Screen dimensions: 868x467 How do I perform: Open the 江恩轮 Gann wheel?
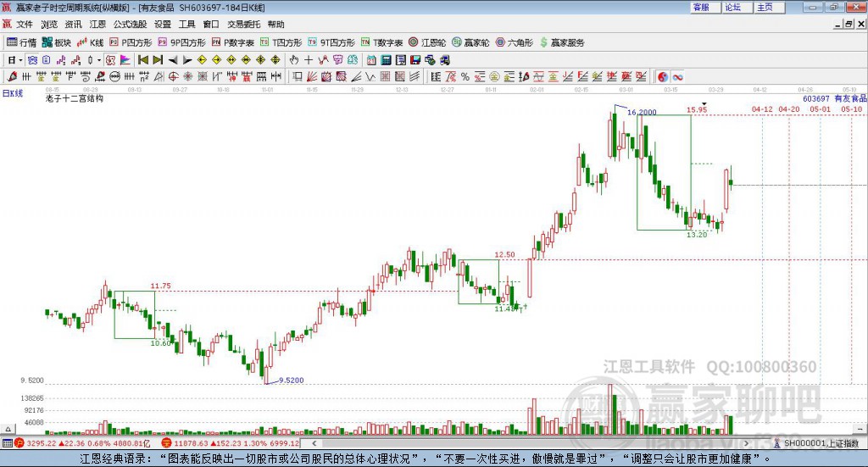click(x=427, y=42)
